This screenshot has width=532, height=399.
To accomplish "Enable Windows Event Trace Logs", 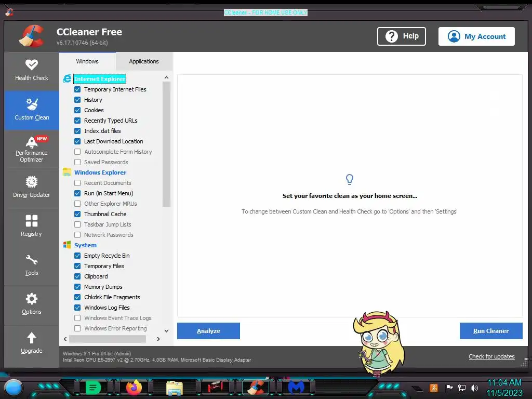I will [77, 318].
